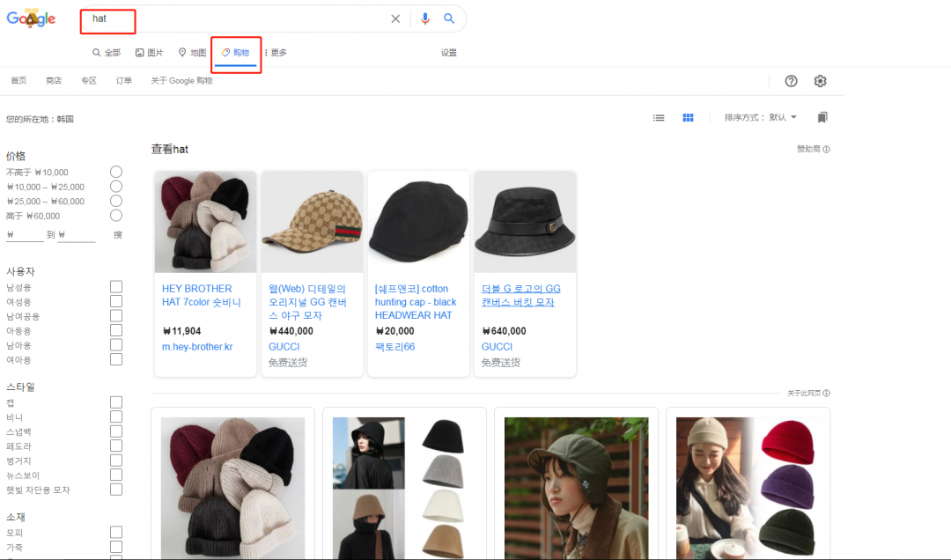Check the 남여공용 user filter
Viewport: 951px width, 560px height.
(x=116, y=316)
